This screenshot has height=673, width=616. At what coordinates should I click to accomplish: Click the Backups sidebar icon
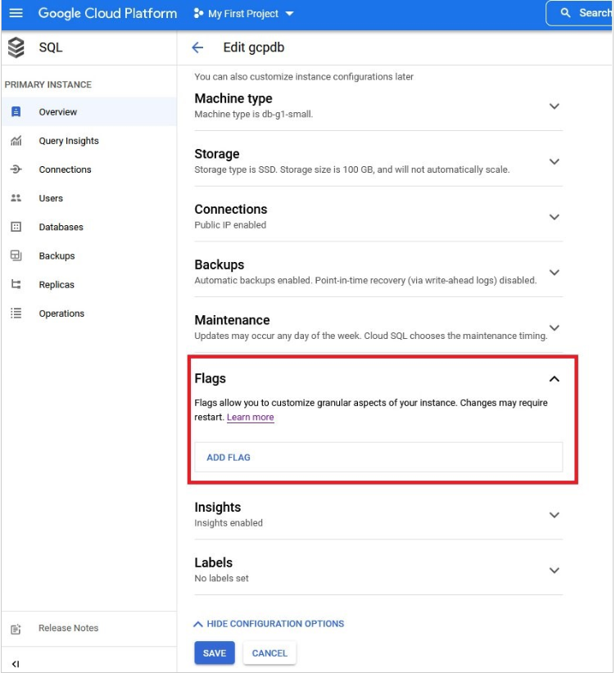16,255
